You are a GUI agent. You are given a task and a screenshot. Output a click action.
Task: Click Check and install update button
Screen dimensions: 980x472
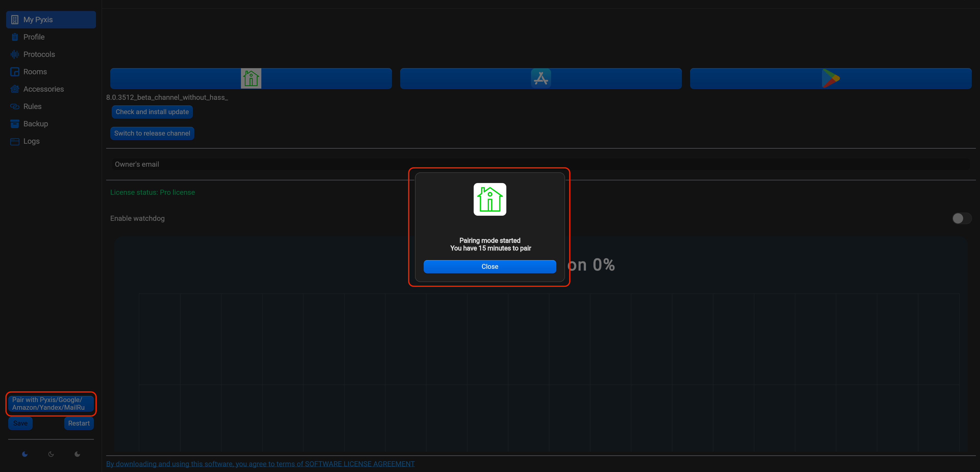152,112
